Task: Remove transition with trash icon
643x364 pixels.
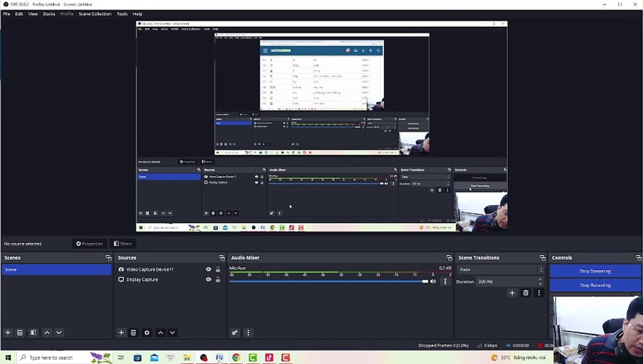Action: [526, 293]
